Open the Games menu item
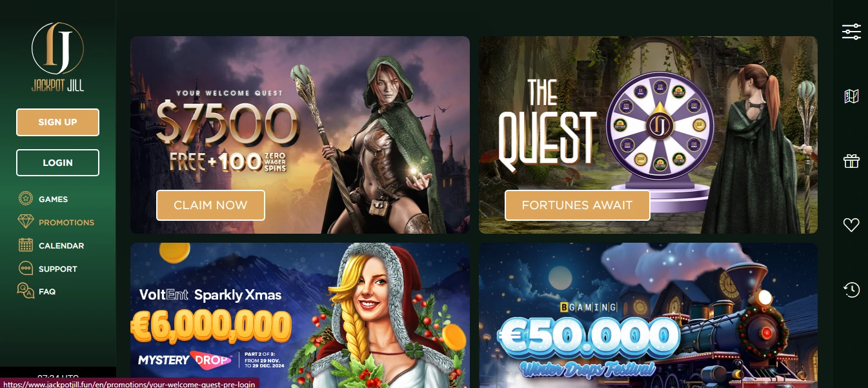The image size is (868, 388). coord(53,199)
